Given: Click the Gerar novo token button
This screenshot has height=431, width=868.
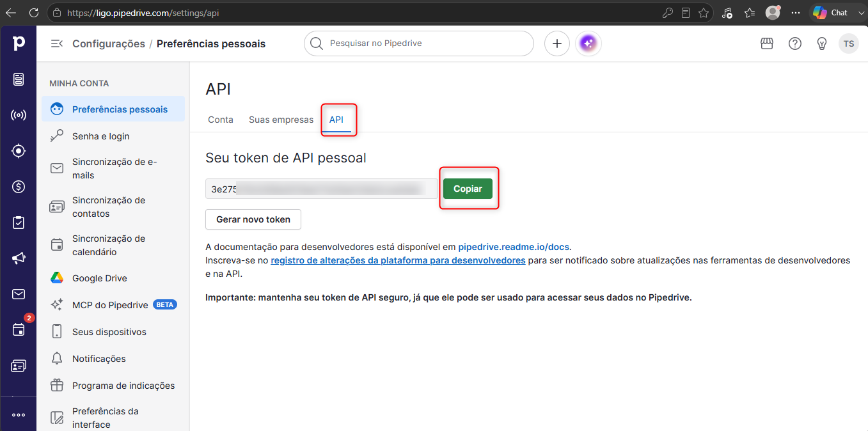Looking at the screenshot, I should coord(253,219).
